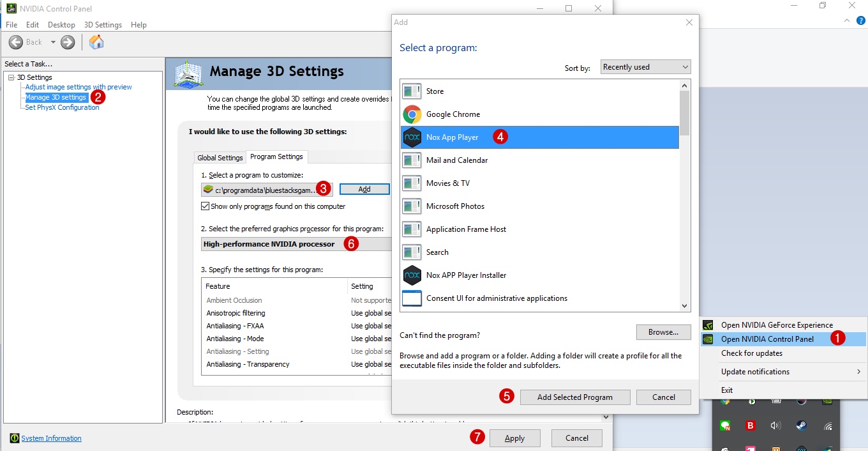Collapse the 3D Settings tree node
Viewport: 868px width, 451px height.
[11, 77]
